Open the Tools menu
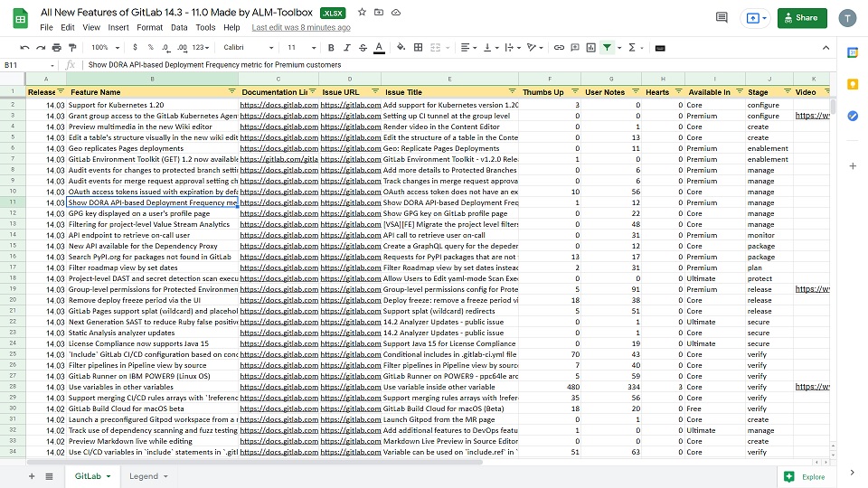Viewport: 868px width, 488px height. [x=205, y=28]
